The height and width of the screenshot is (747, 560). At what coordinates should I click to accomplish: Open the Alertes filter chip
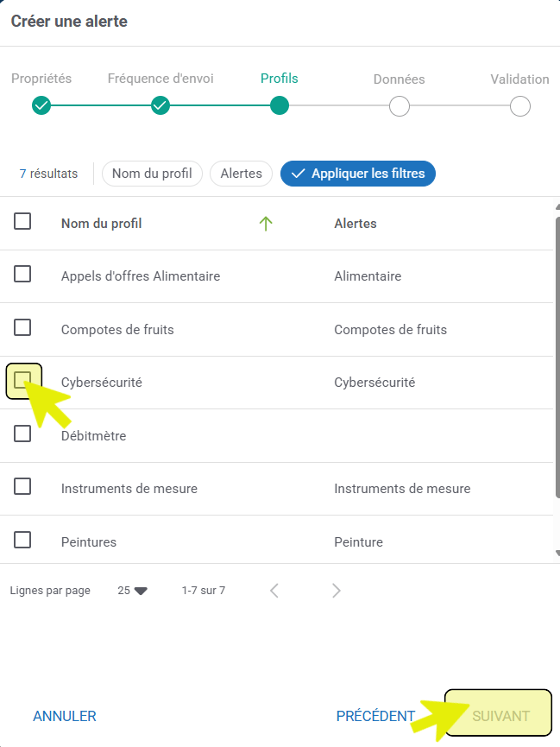pos(241,174)
